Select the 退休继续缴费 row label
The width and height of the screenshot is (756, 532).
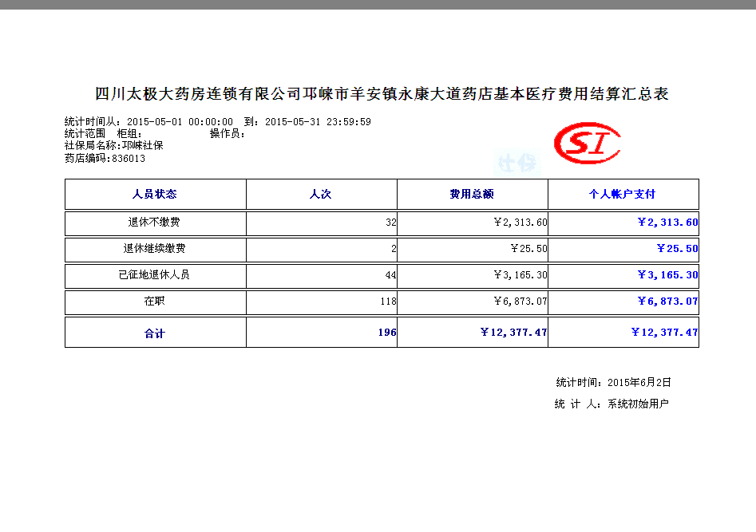click(154, 249)
